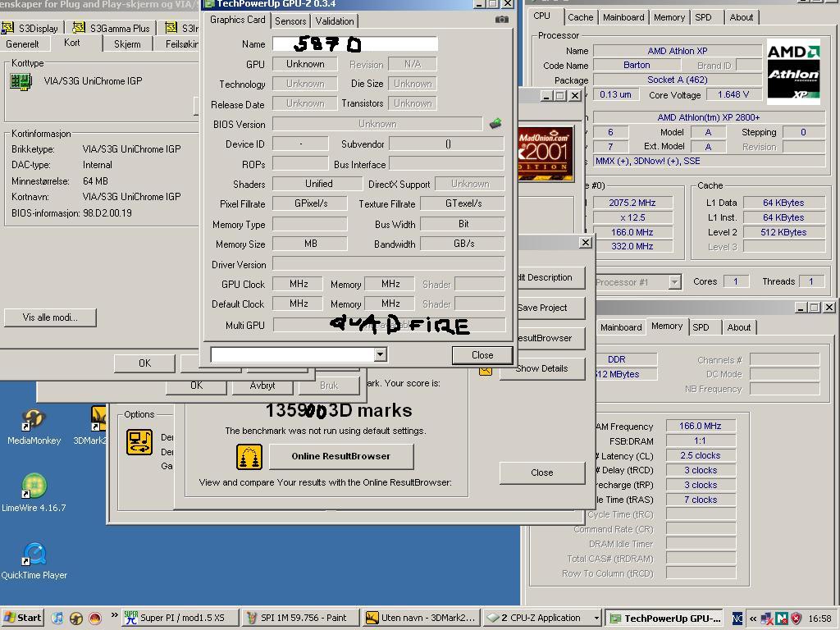
Task: Click the NO language indicator in tray
Action: 737,619
